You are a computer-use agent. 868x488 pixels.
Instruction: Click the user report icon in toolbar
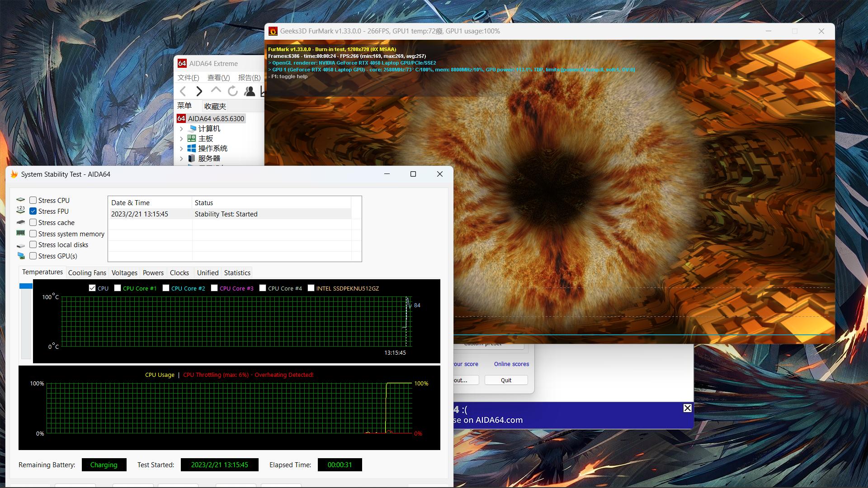pos(250,91)
